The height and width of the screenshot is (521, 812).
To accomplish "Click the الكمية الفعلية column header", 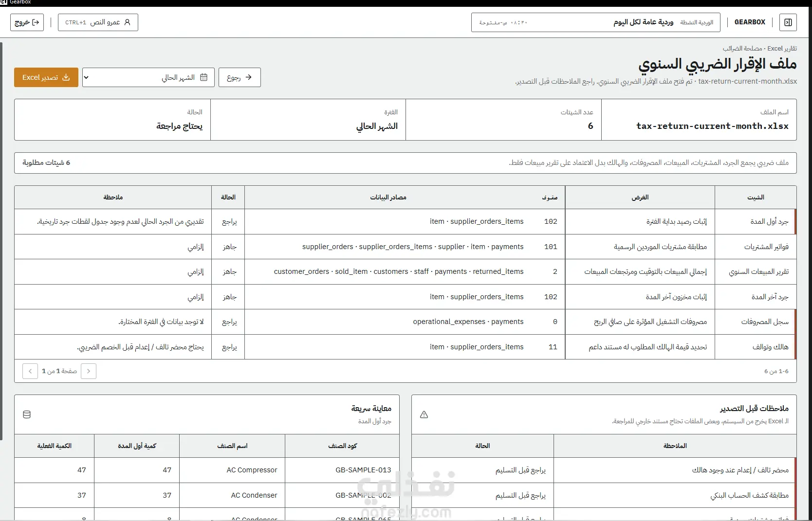I will point(55,446).
